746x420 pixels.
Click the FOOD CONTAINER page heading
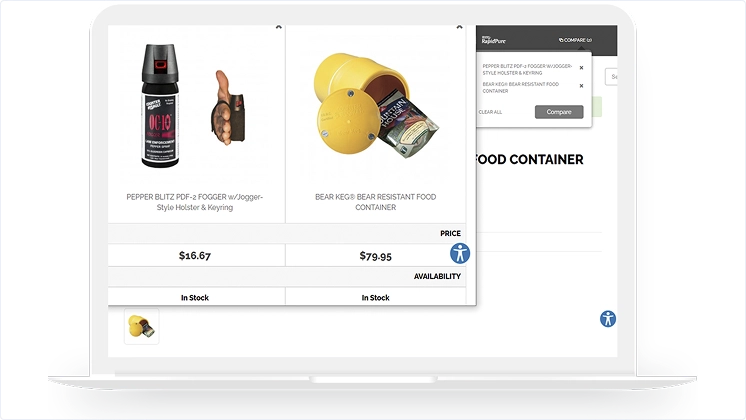tap(530, 159)
